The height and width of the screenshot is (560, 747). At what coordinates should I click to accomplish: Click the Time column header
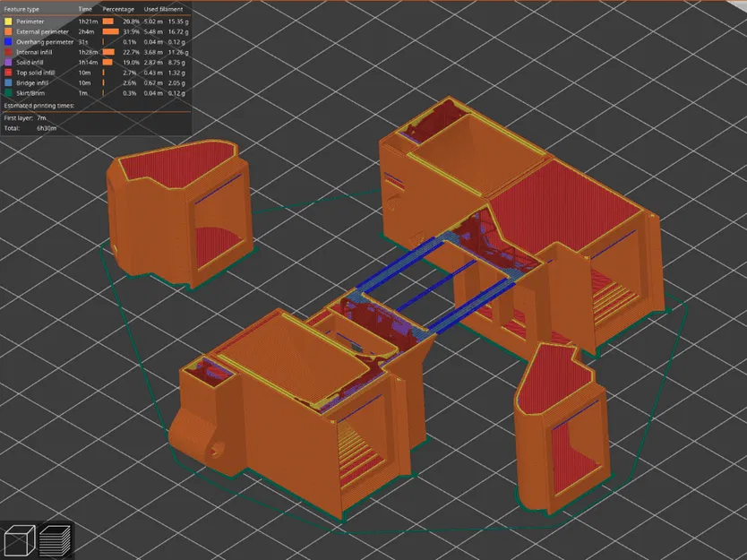tap(85, 9)
